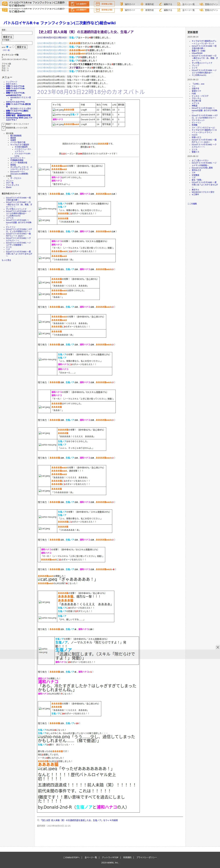Select the "and" search radio button
The width and height of the screenshot is (220, 868).
(7, 47)
